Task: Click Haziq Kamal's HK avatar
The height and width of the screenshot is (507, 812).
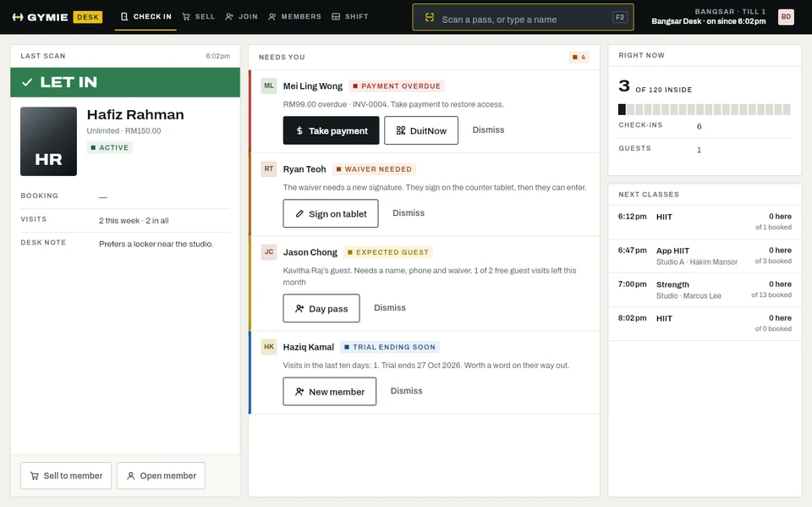Action: (x=269, y=347)
